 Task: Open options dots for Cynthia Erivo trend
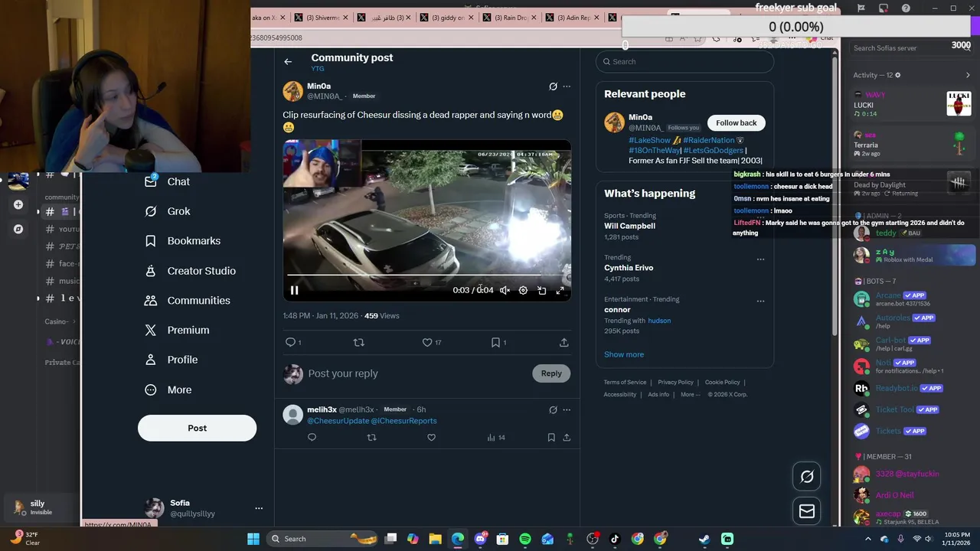760,259
